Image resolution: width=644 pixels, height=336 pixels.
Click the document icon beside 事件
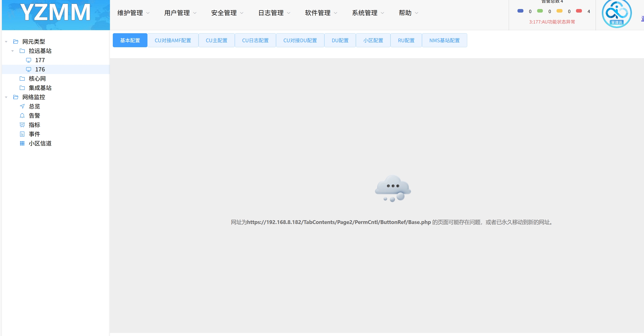[x=22, y=134]
